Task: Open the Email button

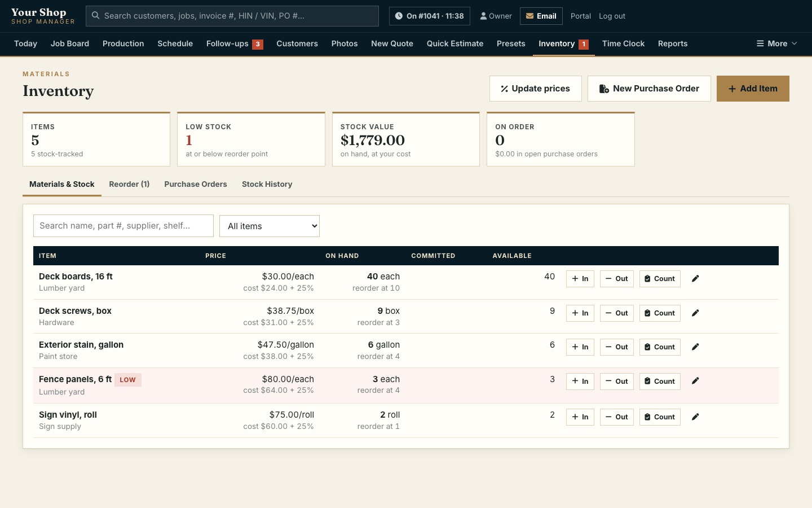Action: point(541,16)
